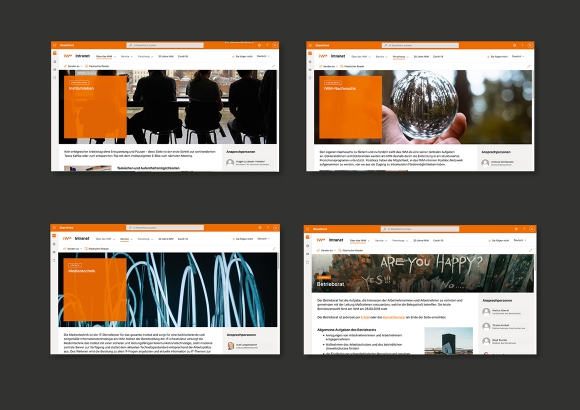Screen dimensions: 580x410
Task: Click the IWM logo on the Medientechnik page
Action: point(67,239)
